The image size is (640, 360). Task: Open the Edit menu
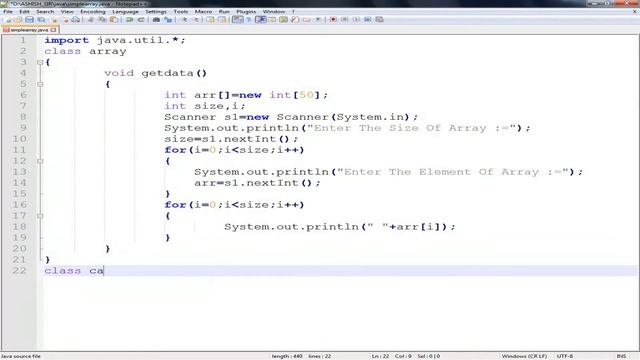24,11
